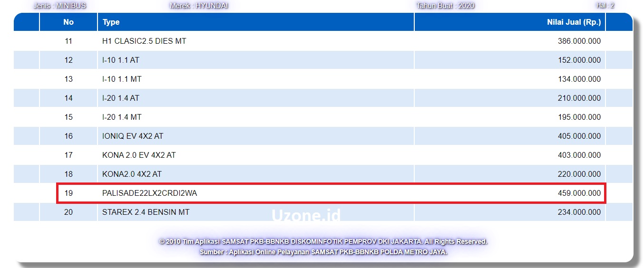Click the No column header
Image resolution: width=644 pixels, height=268 pixels.
click(x=68, y=22)
